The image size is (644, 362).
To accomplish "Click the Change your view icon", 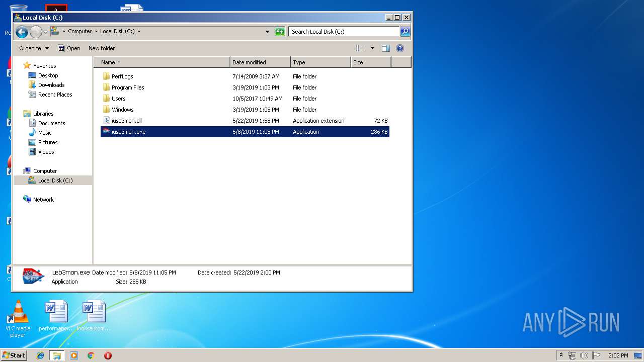I will tap(360, 48).
